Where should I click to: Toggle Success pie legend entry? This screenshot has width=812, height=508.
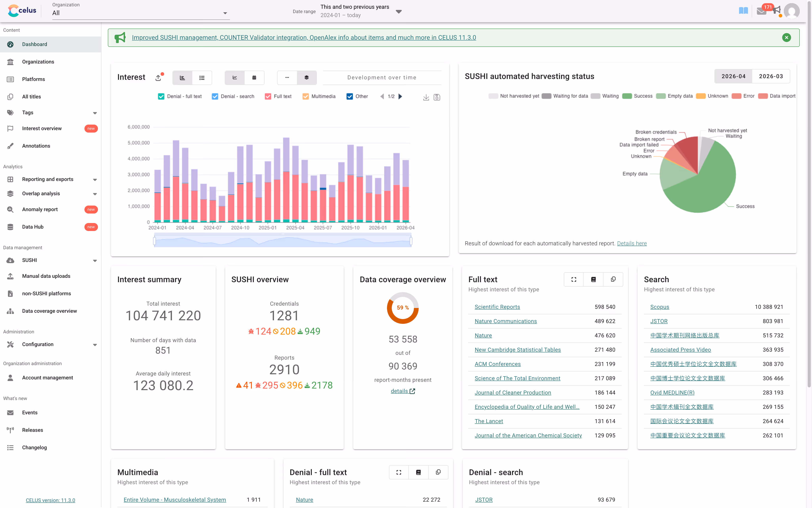pyautogui.click(x=638, y=96)
